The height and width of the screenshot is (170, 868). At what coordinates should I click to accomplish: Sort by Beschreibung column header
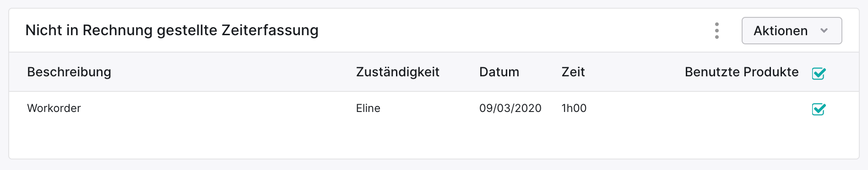click(x=69, y=72)
